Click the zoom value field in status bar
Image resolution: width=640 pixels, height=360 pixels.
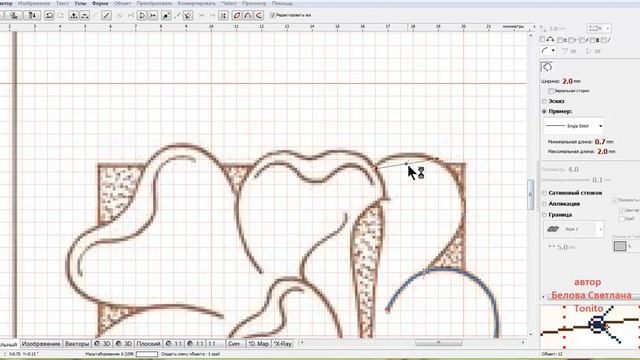147,354
